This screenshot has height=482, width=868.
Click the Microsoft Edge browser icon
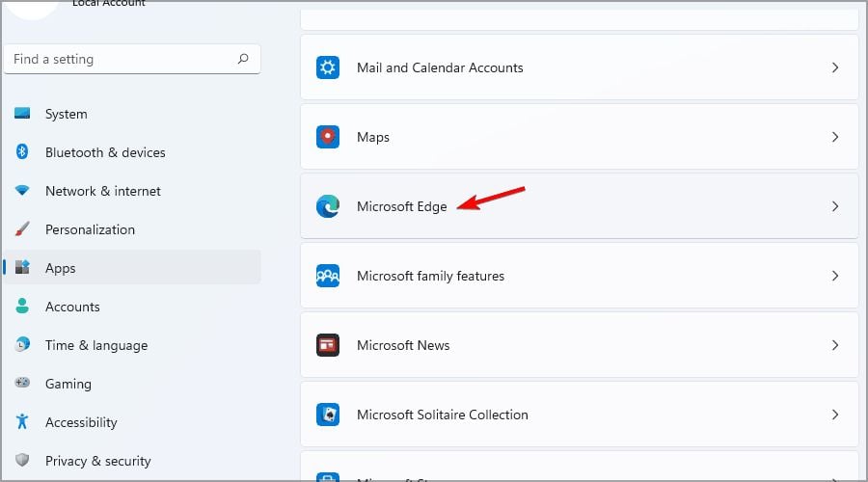pos(328,206)
